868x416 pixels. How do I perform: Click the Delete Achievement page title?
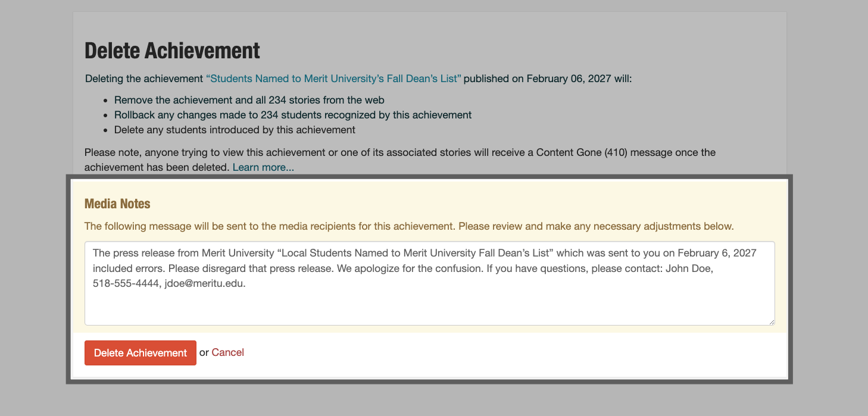point(171,51)
